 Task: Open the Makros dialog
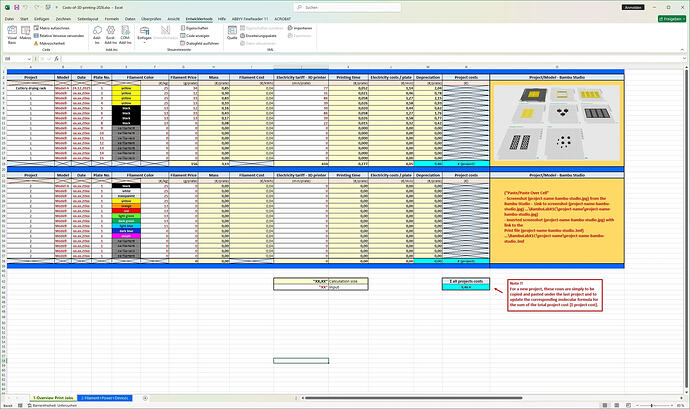pos(26,33)
